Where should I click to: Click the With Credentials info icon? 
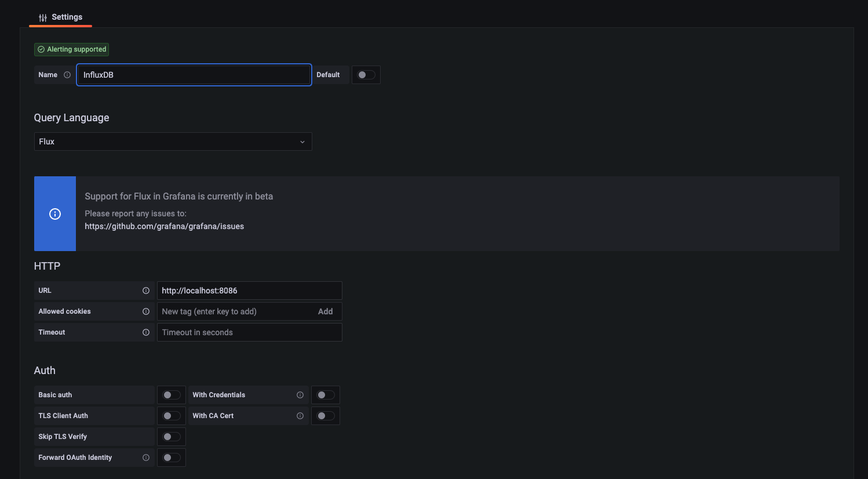300,395
